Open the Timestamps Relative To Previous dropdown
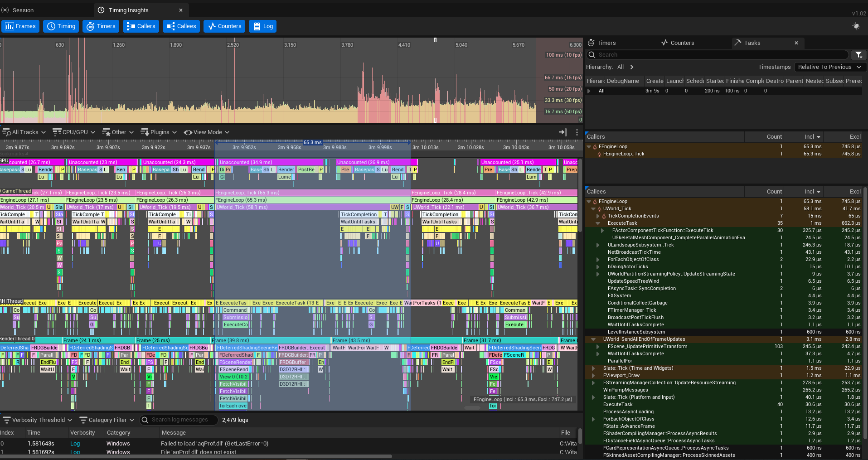 click(829, 67)
